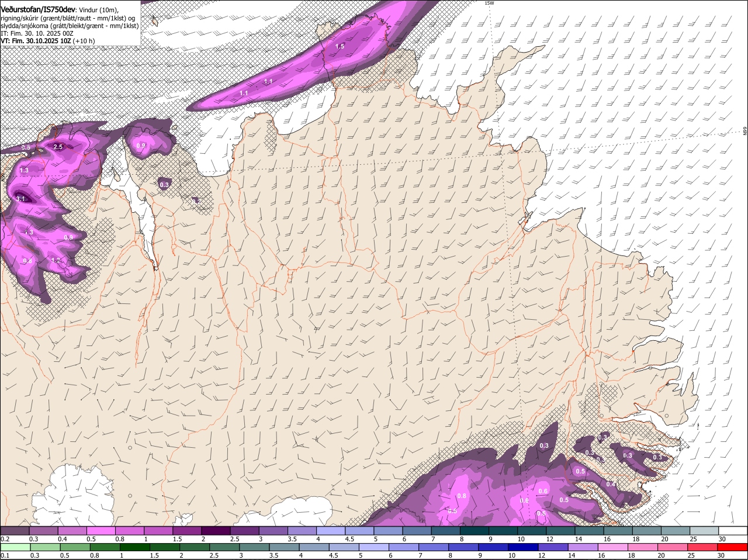The width and height of the screenshot is (748, 560).
Task: Pick the 0.3–0.5 swatch in rain legend
Action: click(x=45, y=547)
